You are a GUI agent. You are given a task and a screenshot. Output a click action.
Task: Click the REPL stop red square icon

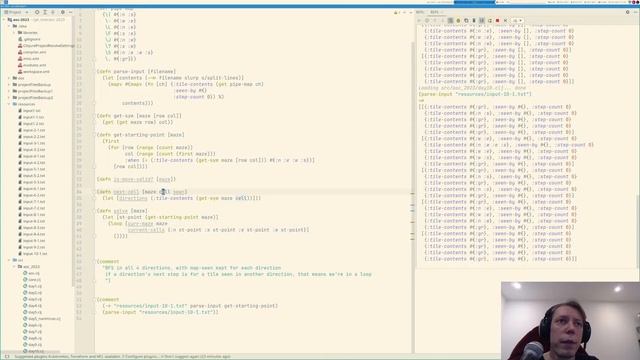point(498,20)
